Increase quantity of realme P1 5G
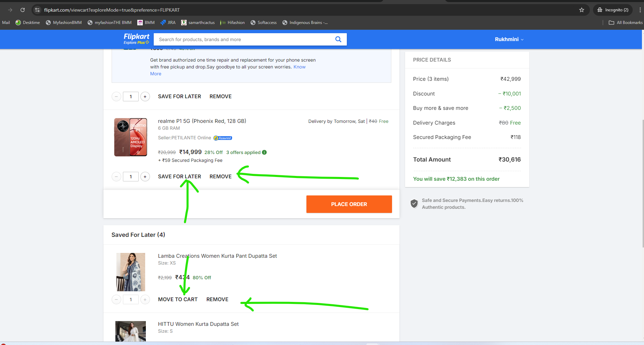 coord(145,177)
